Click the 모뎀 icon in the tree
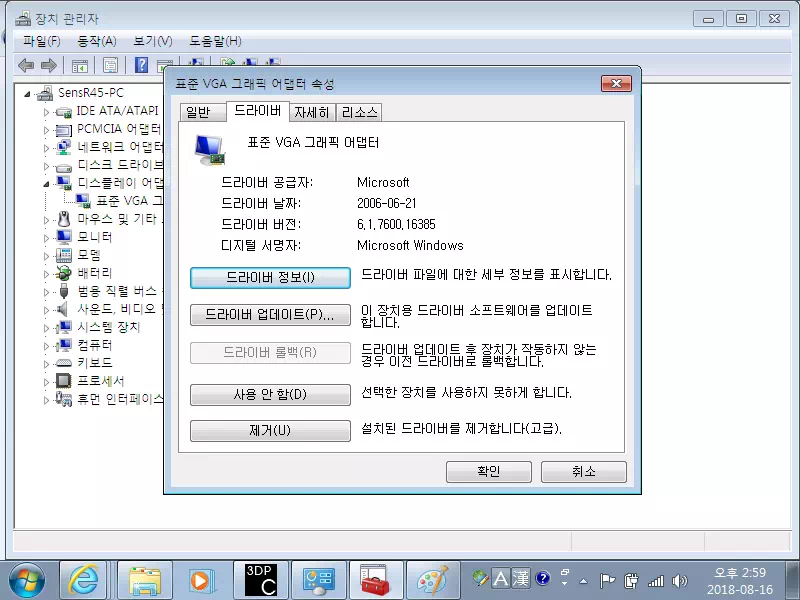Viewport: 800px width, 600px height. point(64,255)
